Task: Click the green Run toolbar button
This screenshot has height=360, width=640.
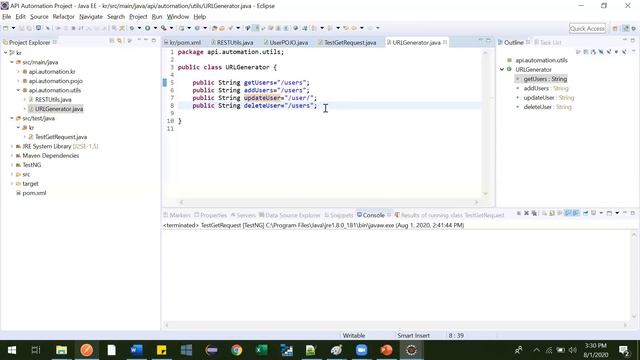Action: (148, 28)
